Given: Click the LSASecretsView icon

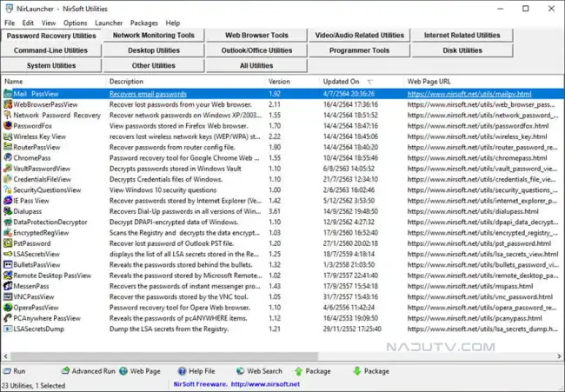Looking at the screenshot, I should tap(8, 254).
